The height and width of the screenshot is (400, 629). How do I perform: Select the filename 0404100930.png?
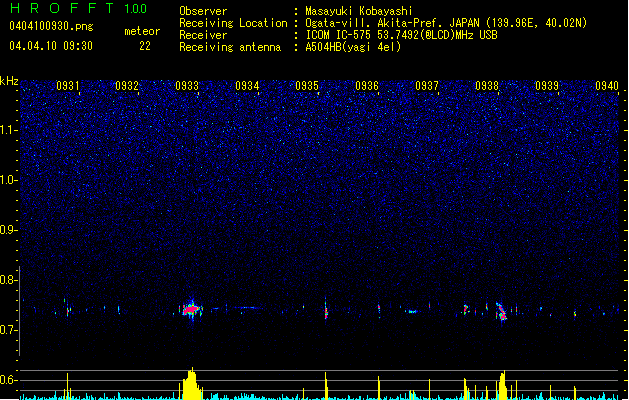click(51, 27)
